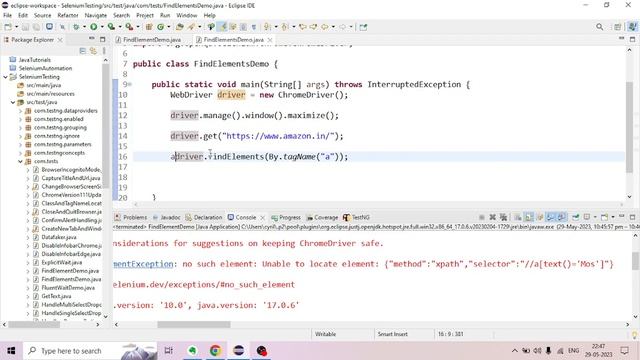Image resolution: width=640 pixels, height=360 pixels.
Task: Click the Previous Annotation toolbar icon
Action: tap(285, 27)
